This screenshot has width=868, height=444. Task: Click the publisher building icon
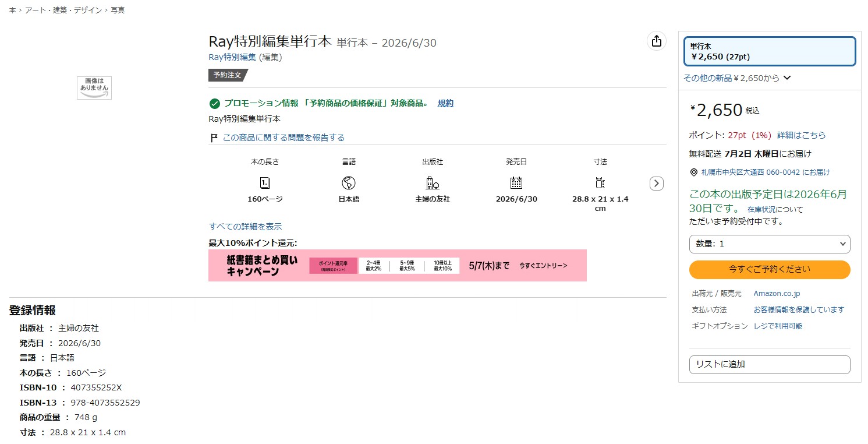[433, 183]
